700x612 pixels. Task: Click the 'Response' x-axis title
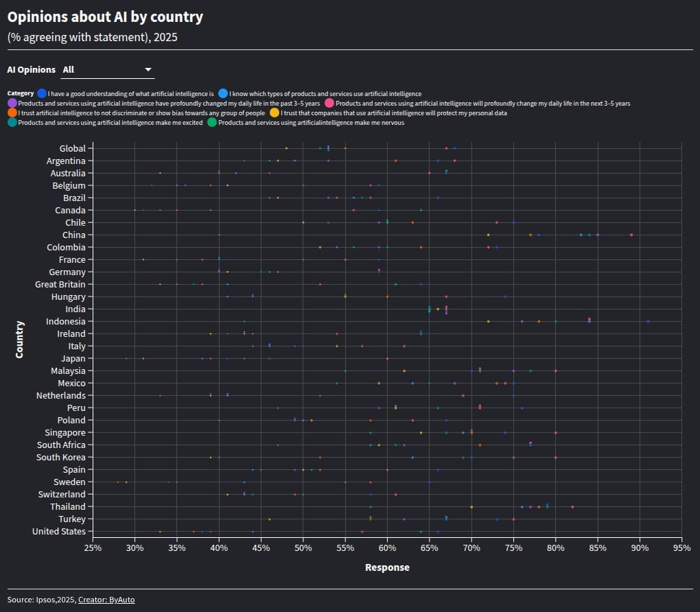[x=387, y=567]
